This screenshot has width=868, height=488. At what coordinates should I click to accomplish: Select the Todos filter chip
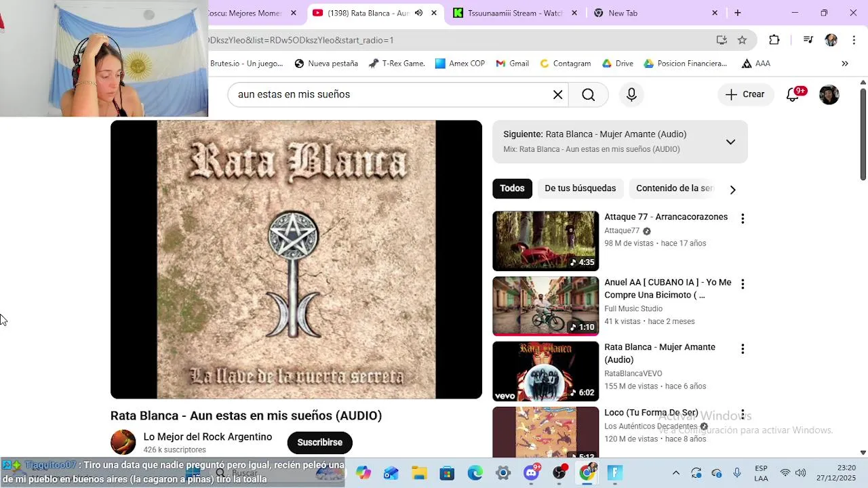512,188
